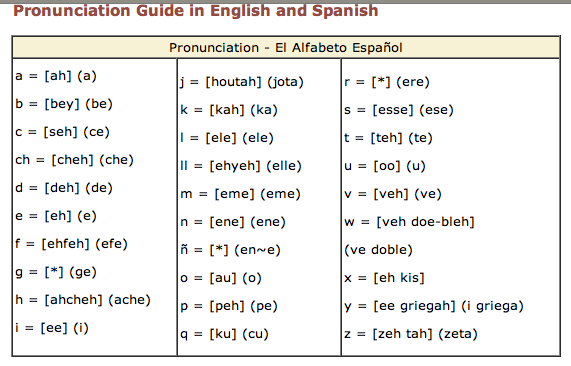Viewport: 571px width, 366px height.
Task: Select the ch = [cheh] (che) row
Action: point(74,160)
